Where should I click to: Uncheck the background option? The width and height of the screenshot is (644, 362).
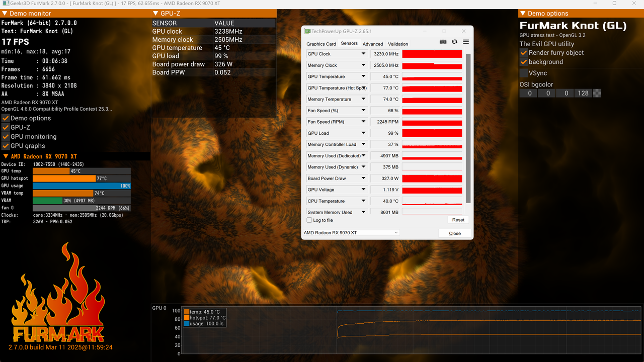tap(524, 62)
